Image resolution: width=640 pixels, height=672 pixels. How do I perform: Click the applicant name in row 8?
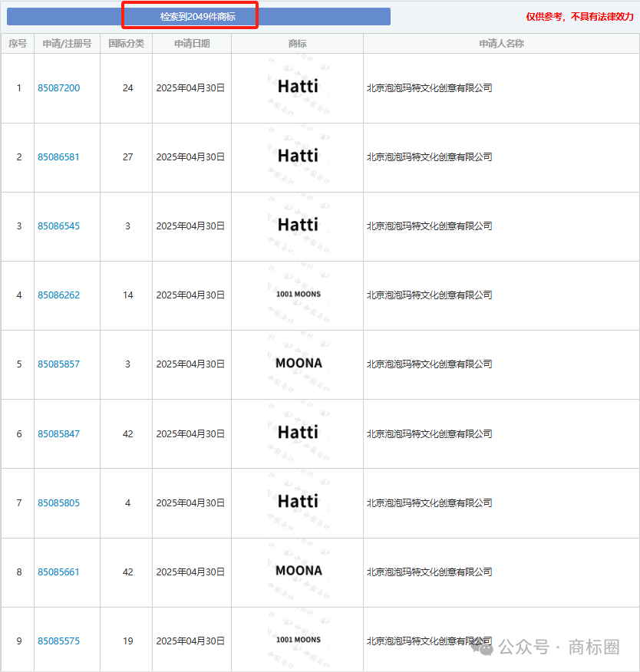(429, 572)
